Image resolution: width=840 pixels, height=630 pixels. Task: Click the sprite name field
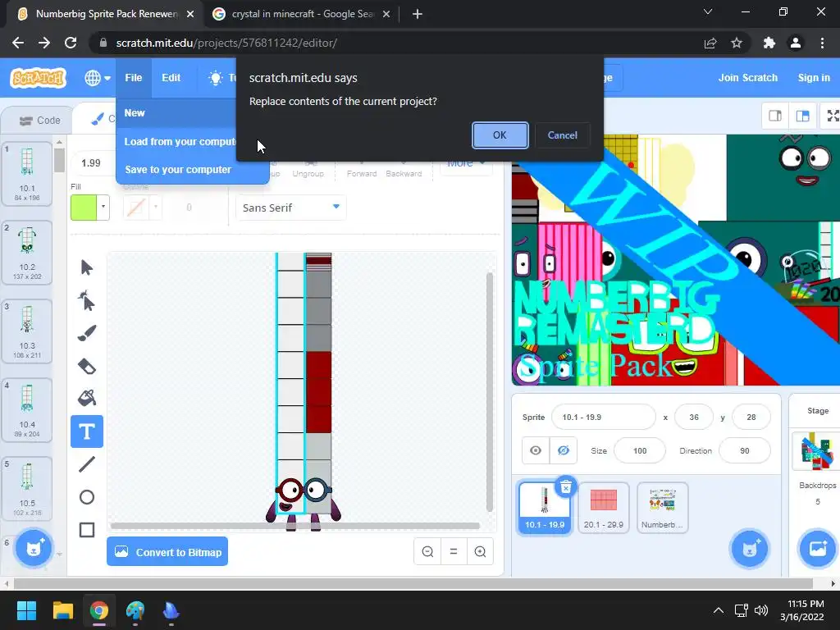(x=603, y=417)
